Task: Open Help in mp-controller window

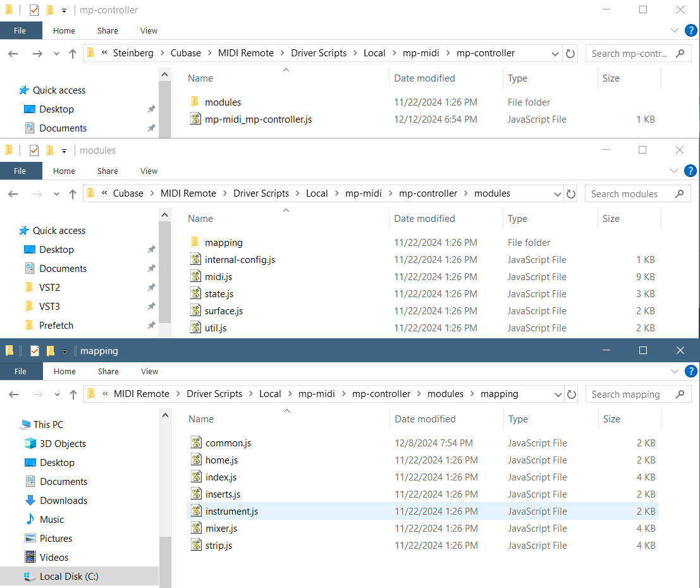Action: pos(691,30)
